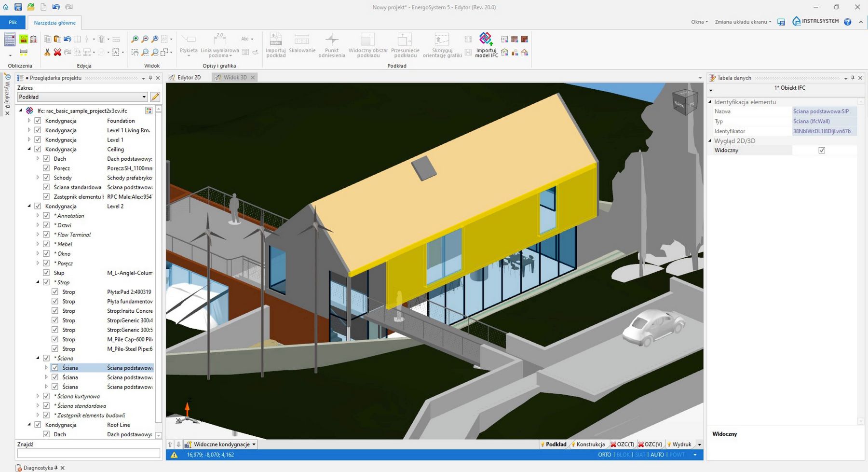The width and height of the screenshot is (868, 472).
Task: Select the Wydruk layer tab
Action: (679, 444)
